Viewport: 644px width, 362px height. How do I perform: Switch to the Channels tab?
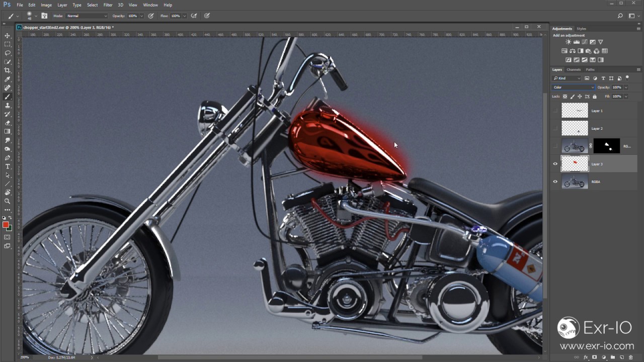[574, 69]
